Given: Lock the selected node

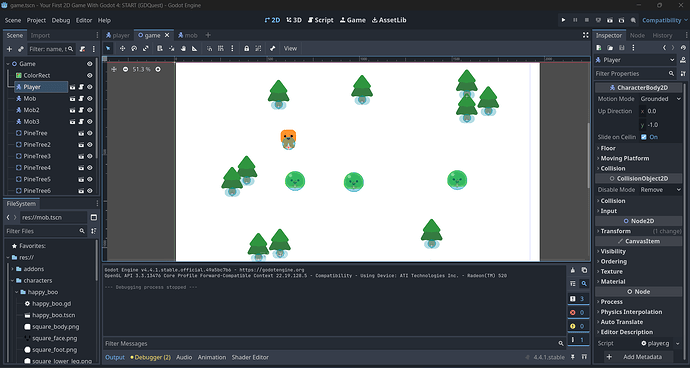Looking at the screenshot, I should point(246,48).
